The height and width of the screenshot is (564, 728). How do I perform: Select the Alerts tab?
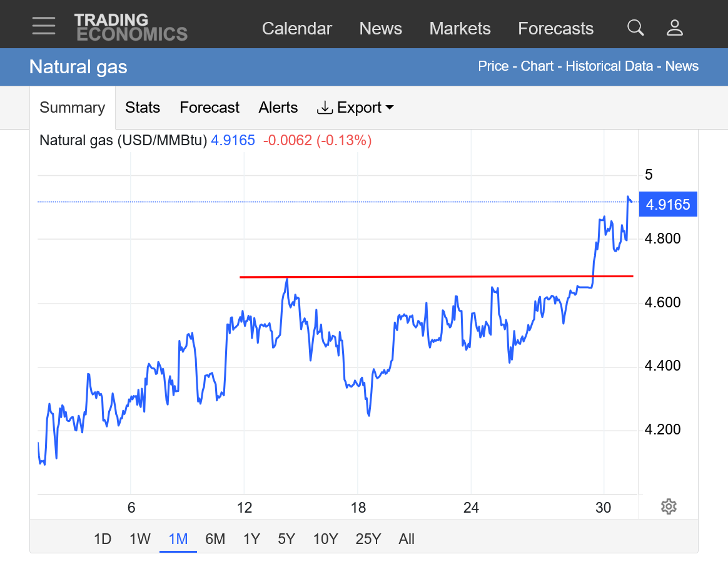(278, 108)
